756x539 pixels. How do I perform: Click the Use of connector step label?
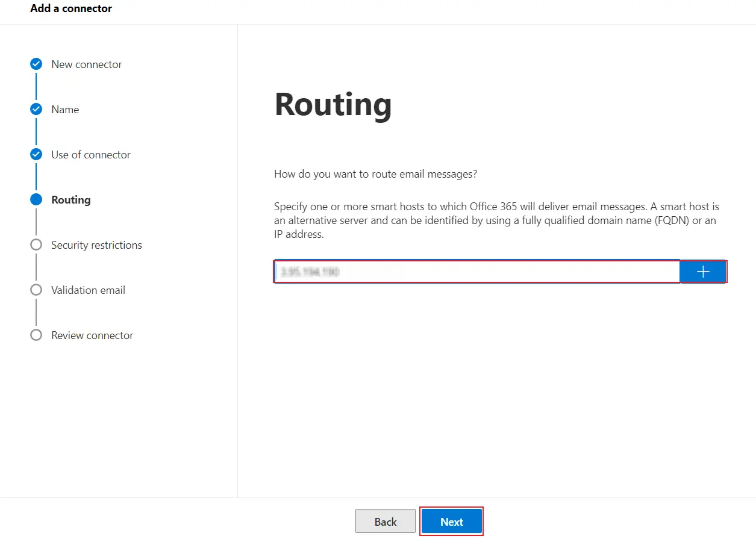coord(91,154)
